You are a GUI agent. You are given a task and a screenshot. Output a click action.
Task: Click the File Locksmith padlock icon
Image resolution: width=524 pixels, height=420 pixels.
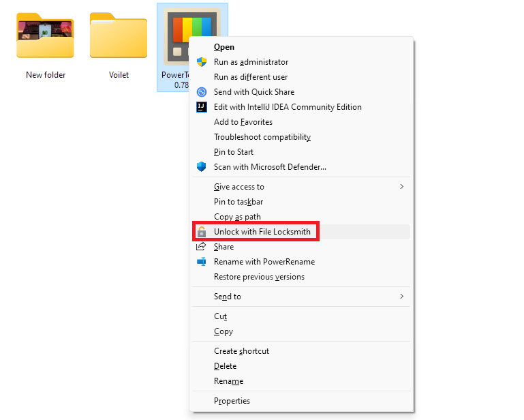tap(202, 232)
